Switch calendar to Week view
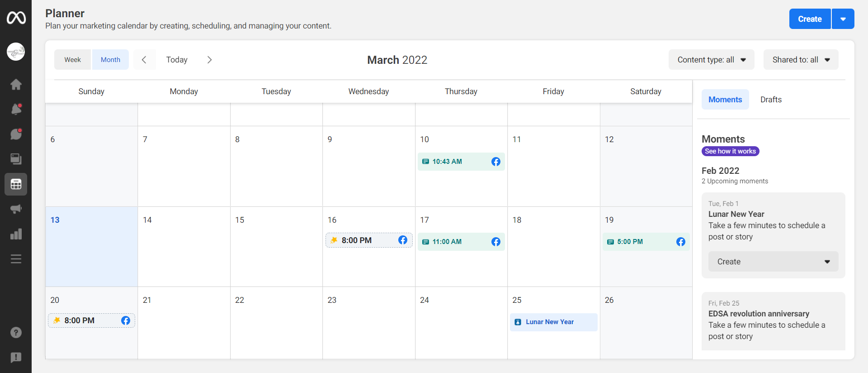The image size is (868, 373). pos(72,60)
